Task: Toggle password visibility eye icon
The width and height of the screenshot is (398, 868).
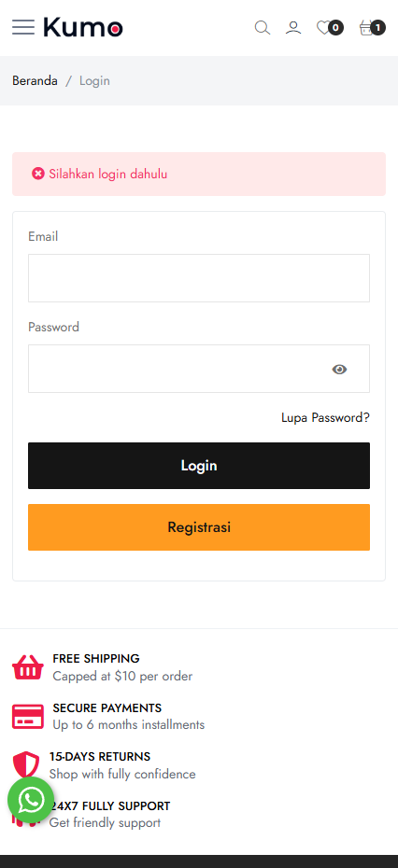Action: [339, 370]
